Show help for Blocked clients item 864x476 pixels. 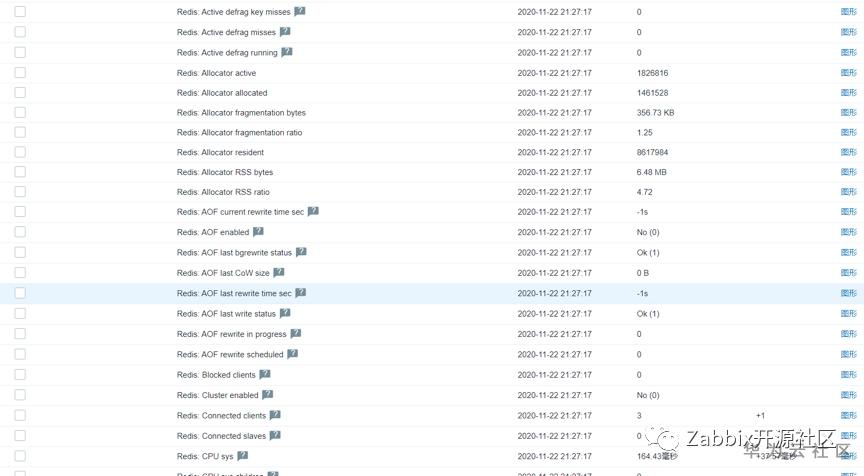(265, 374)
